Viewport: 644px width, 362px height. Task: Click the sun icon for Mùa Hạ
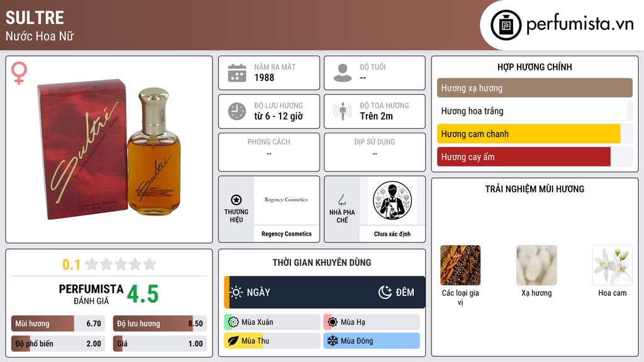point(333,322)
